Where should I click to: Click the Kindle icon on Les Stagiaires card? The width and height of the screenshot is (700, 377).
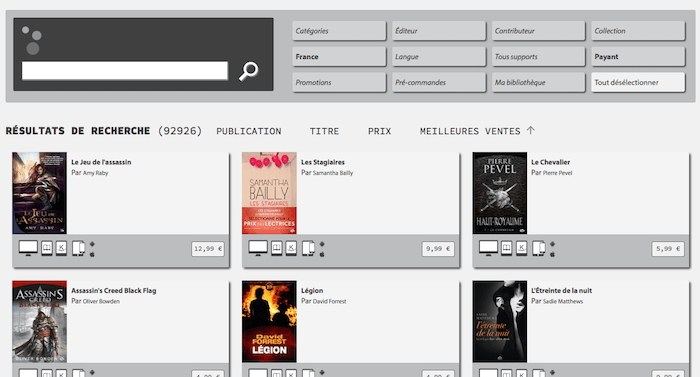(x=291, y=248)
